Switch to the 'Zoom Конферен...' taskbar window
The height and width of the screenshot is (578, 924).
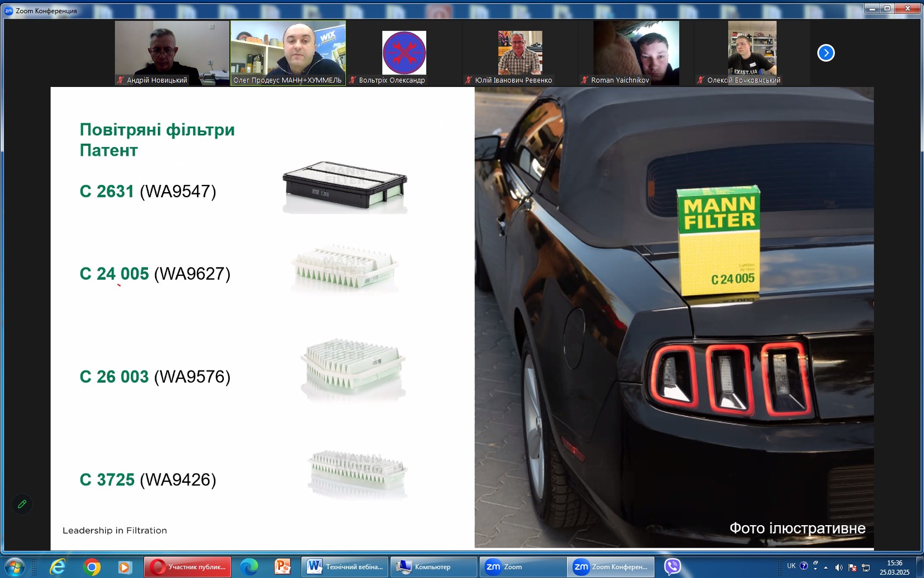[612, 566]
